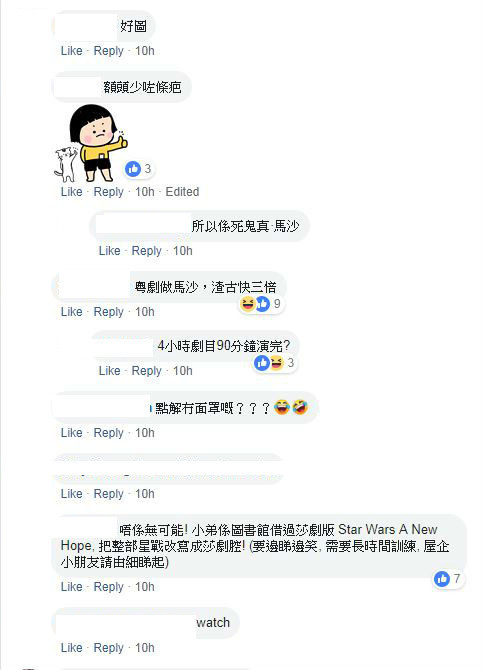The width and height of the screenshot is (483, 670).
Task: Reply to 所以係死鬼真·馬沙 comment
Action: [146, 251]
